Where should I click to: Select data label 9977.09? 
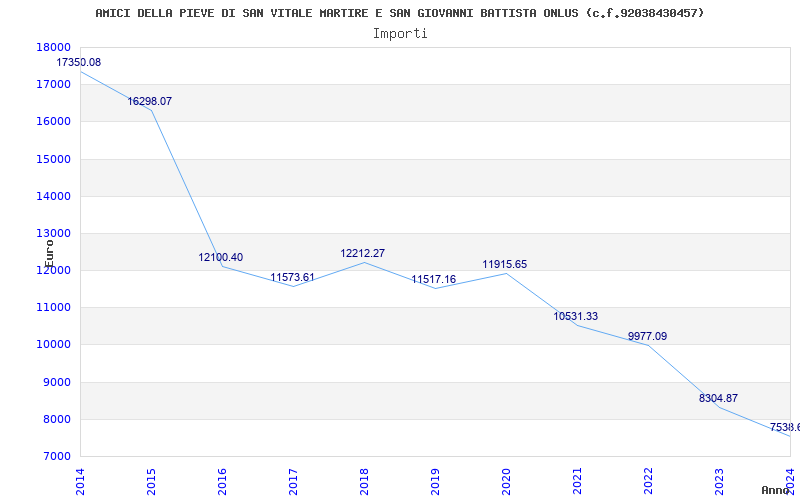(647, 336)
